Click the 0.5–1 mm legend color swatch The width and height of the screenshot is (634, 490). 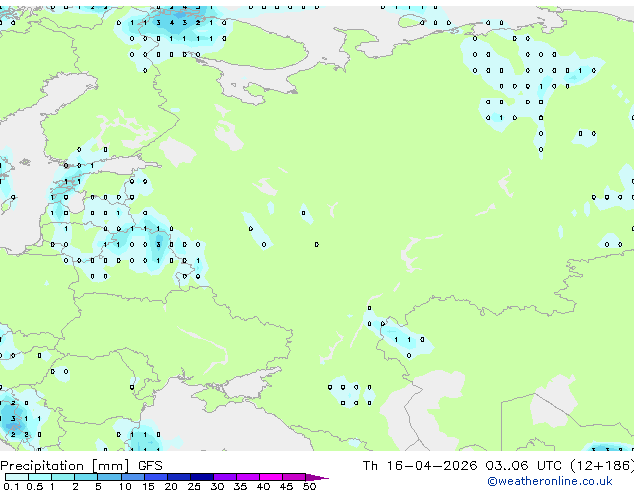point(40,477)
